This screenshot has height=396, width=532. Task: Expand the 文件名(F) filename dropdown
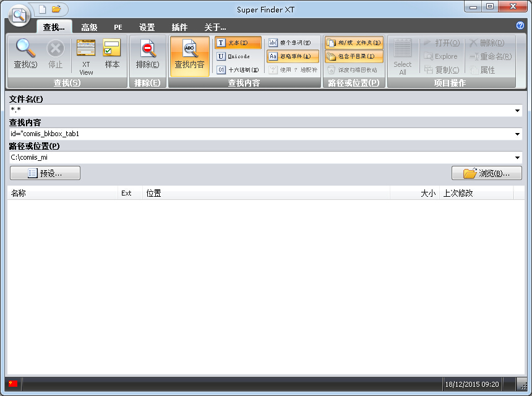click(518, 110)
